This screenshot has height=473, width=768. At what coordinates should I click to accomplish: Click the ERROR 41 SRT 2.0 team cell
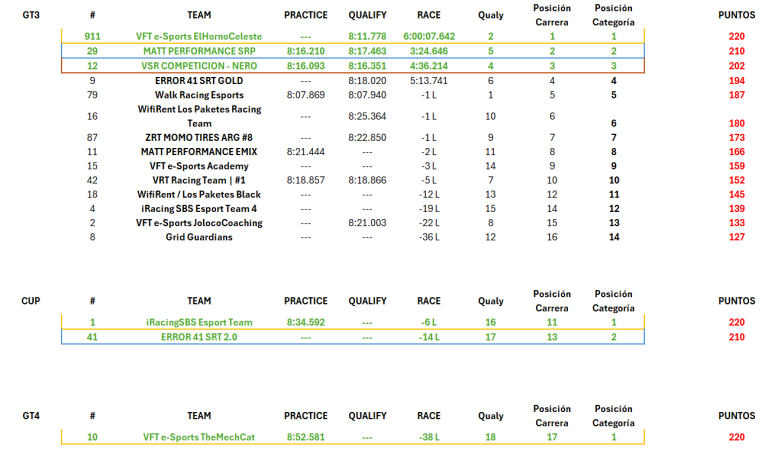tap(199, 337)
